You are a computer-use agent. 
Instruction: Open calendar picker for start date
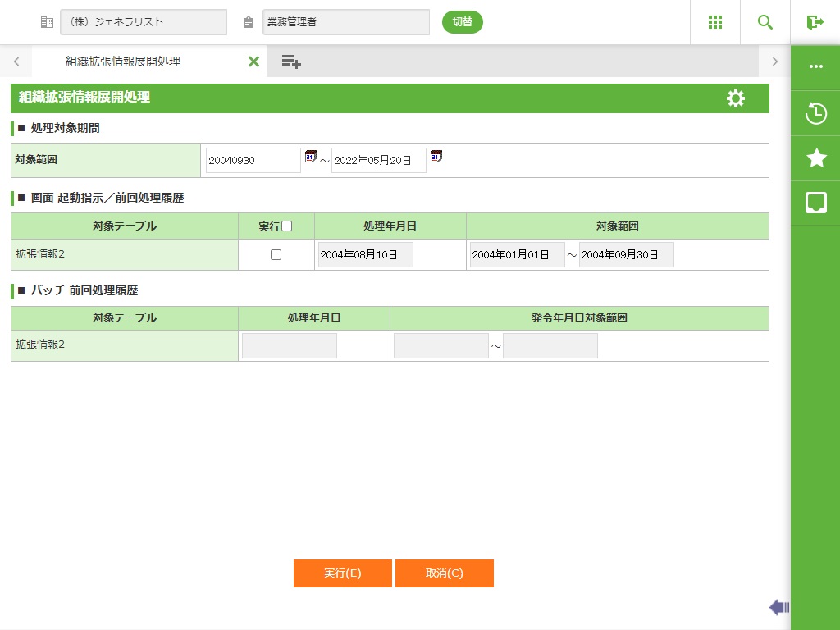(x=310, y=157)
